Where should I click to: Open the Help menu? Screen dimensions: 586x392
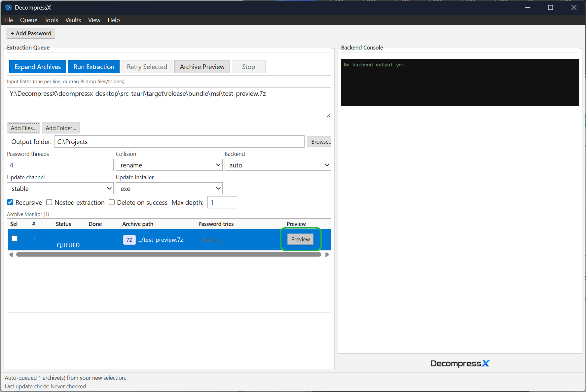click(114, 20)
